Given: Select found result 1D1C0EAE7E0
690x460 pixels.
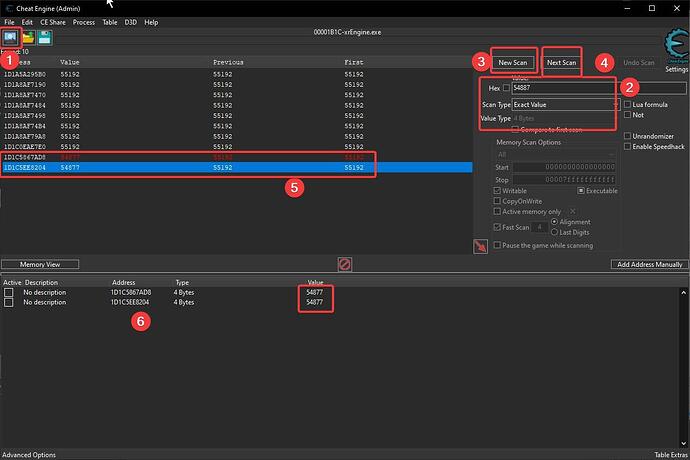Looking at the screenshot, I should pos(236,147).
